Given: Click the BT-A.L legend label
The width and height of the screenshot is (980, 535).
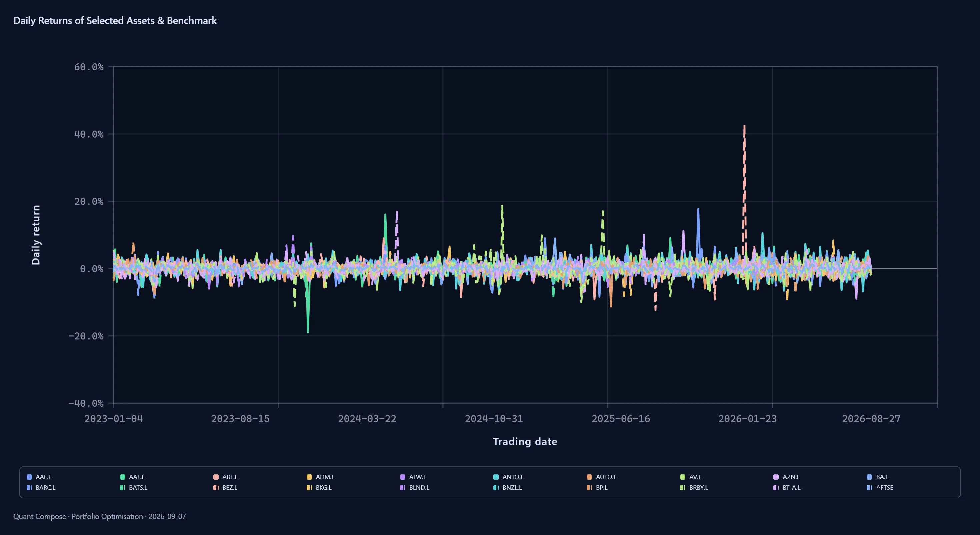Looking at the screenshot, I should point(792,487).
